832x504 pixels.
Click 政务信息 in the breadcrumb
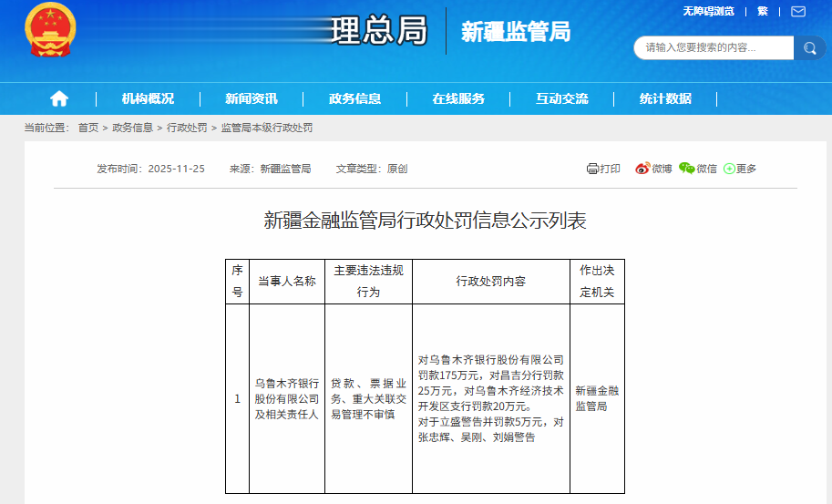coord(133,128)
